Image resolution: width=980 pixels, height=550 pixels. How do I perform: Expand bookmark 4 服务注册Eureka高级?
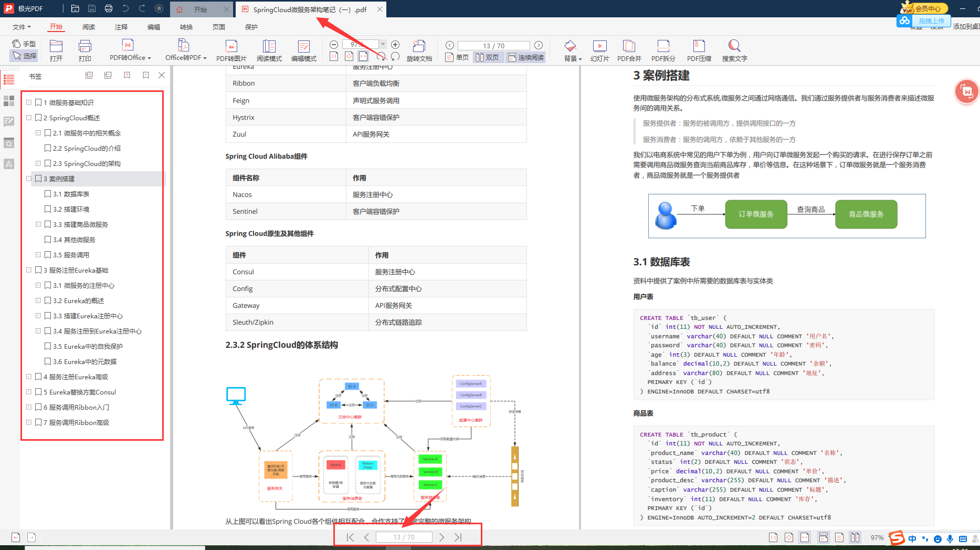[x=29, y=377]
